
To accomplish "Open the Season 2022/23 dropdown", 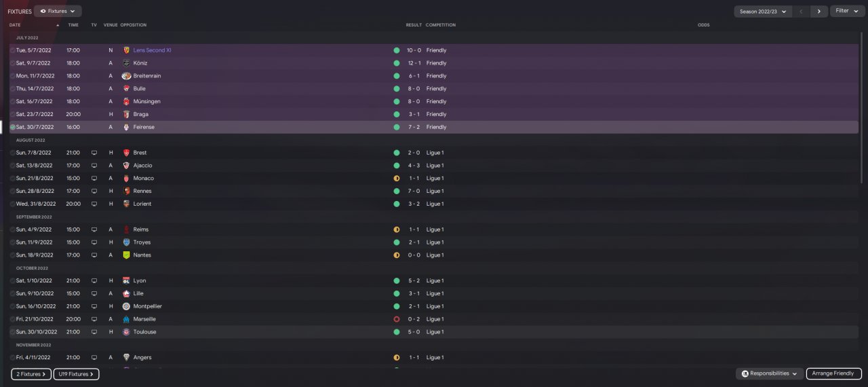I will (763, 11).
